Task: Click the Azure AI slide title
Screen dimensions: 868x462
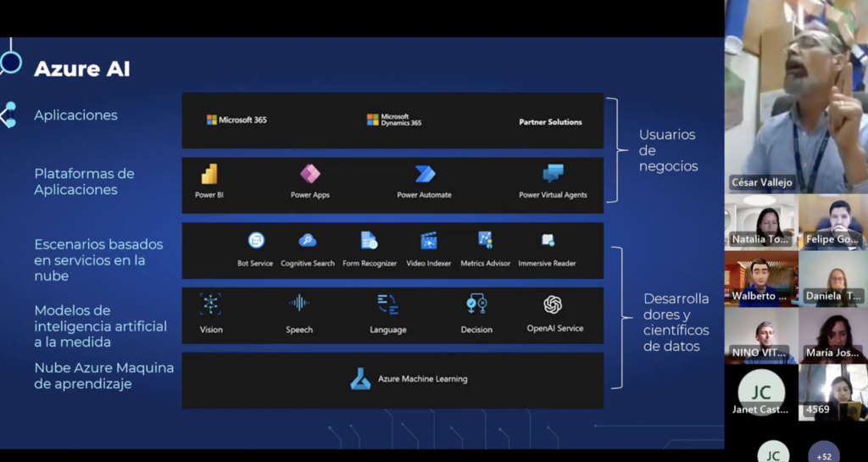Action: (82, 70)
